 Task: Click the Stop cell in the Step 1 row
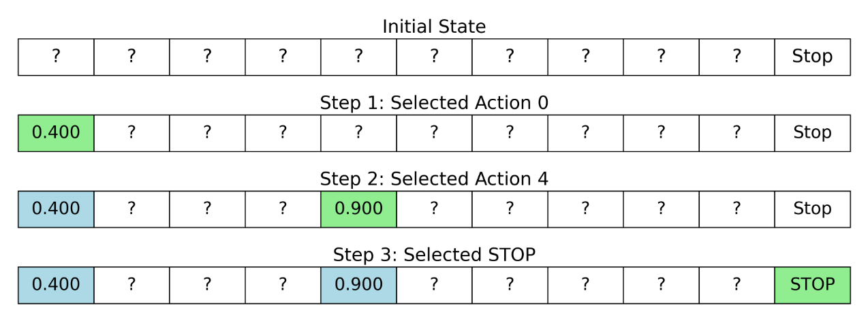812,133
